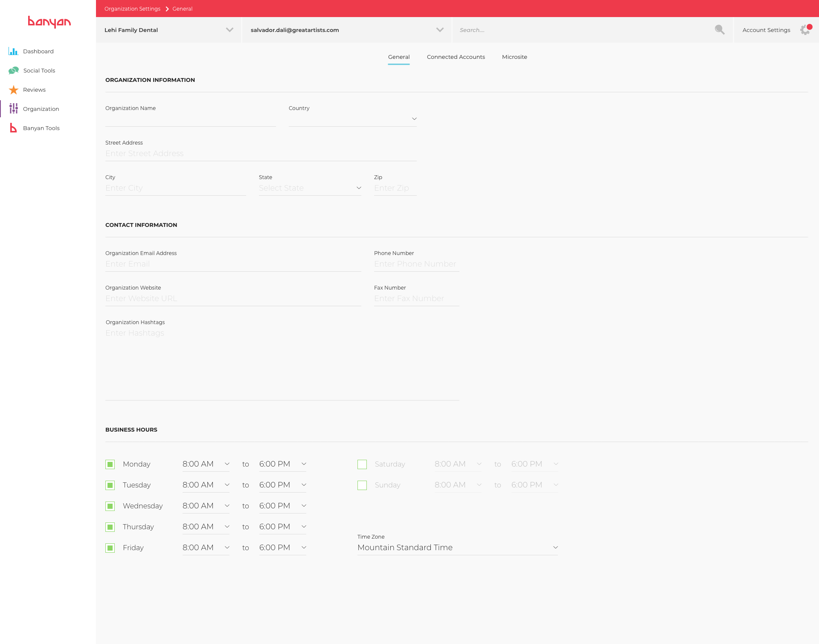This screenshot has height=644, width=819.
Task: Uncheck the Monday business hours checkbox
Action: click(110, 464)
